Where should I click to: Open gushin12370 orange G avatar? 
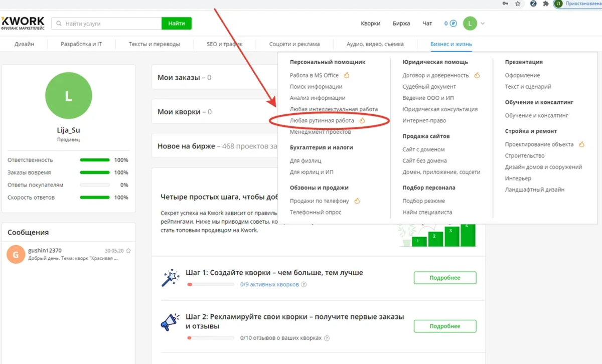click(x=16, y=255)
